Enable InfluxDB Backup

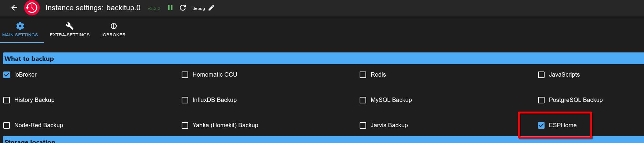(185, 100)
